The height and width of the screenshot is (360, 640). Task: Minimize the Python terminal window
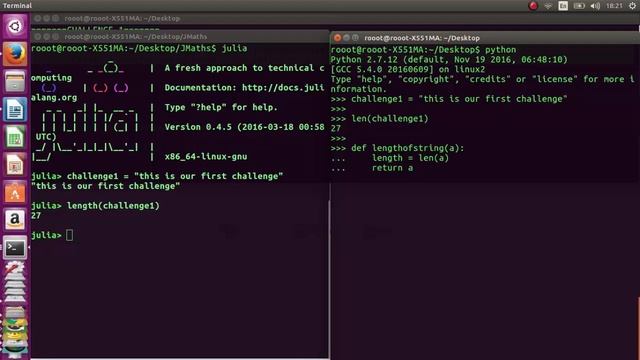pyautogui.click(x=346, y=38)
